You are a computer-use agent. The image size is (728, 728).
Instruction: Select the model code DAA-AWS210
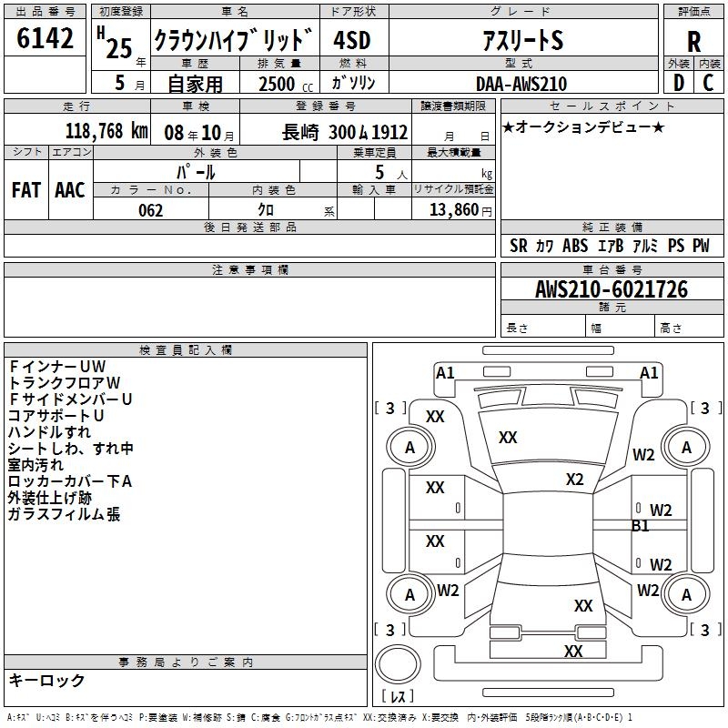[521, 84]
